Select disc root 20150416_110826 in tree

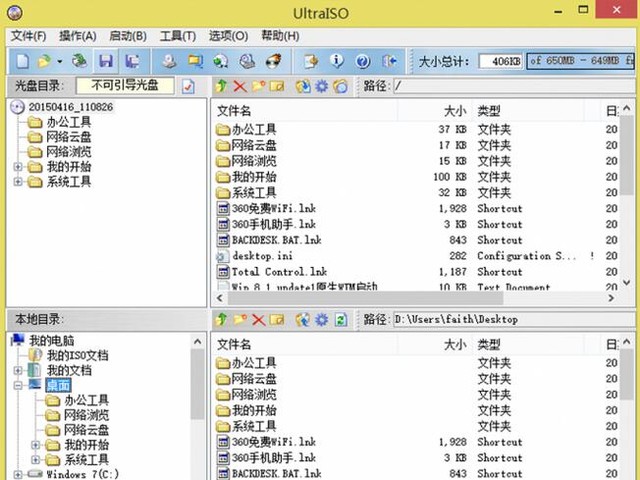pos(70,107)
